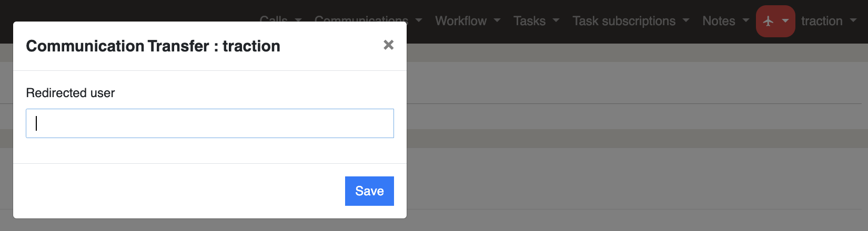Expand the caret next to traction username
The image size is (868, 231).
[x=853, y=21]
